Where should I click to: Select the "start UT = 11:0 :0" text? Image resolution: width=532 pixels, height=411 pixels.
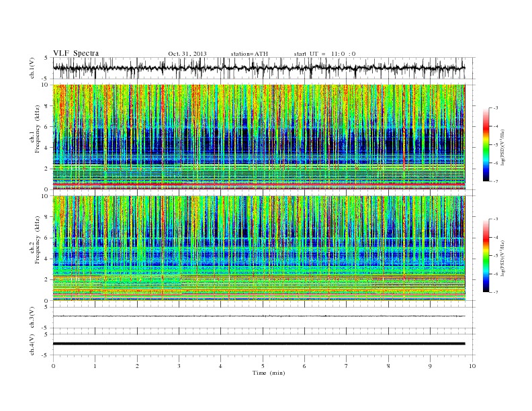324,54
